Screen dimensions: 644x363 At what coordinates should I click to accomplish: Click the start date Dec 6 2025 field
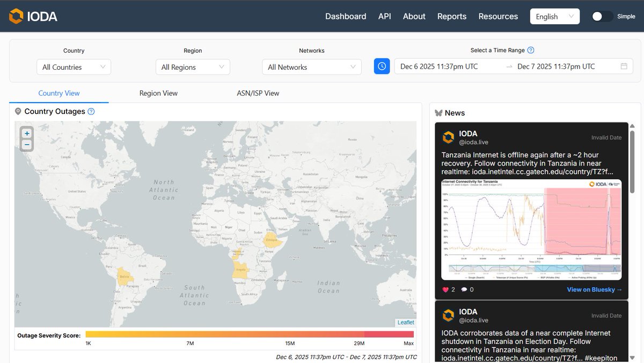pyautogui.click(x=439, y=67)
